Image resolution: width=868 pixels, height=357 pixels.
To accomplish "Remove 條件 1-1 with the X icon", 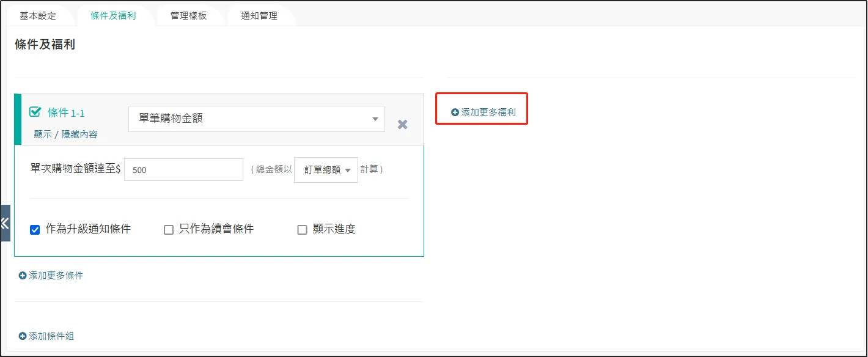I will click(x=402, y=124).
